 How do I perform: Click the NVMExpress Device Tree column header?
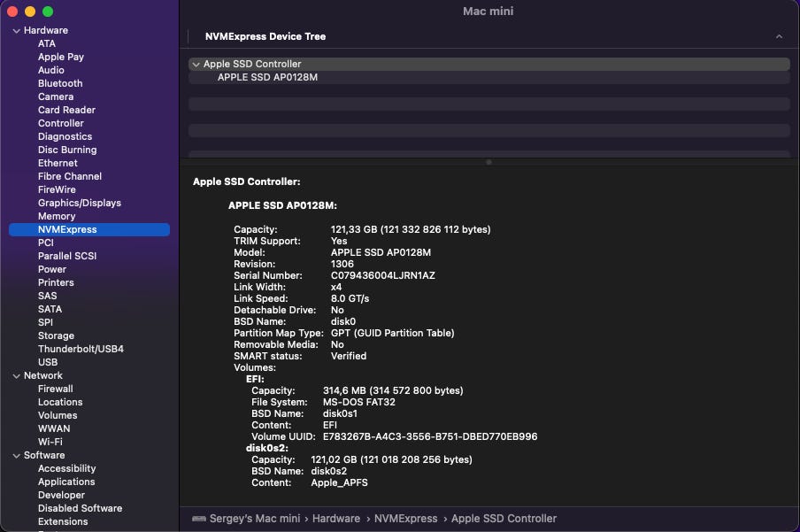click(265, 36)
